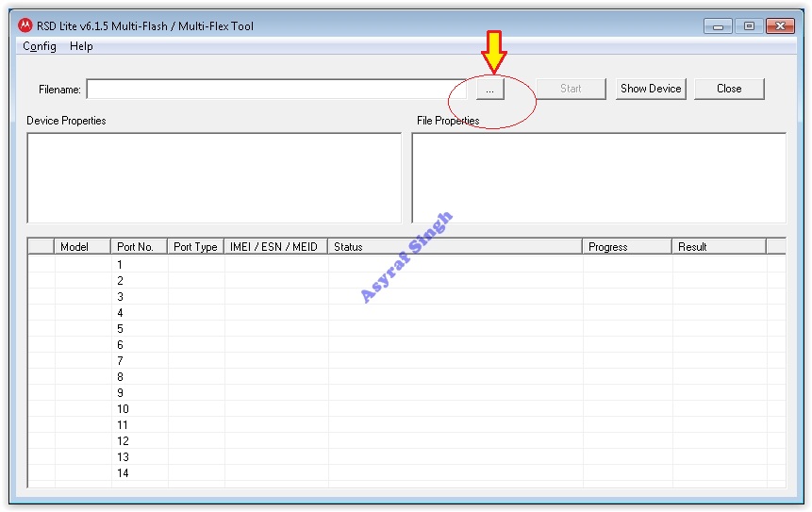Click the browse button next to Filename
Screen dimensions: 812x512
489,89
